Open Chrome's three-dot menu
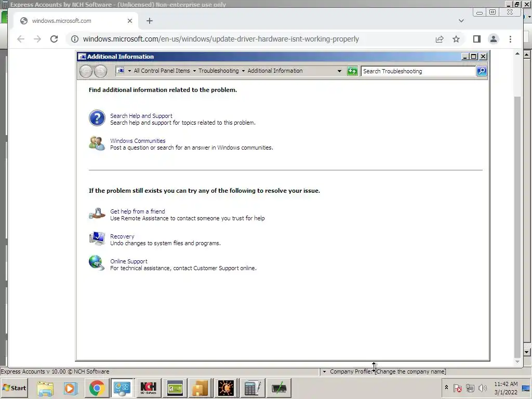 510,39
